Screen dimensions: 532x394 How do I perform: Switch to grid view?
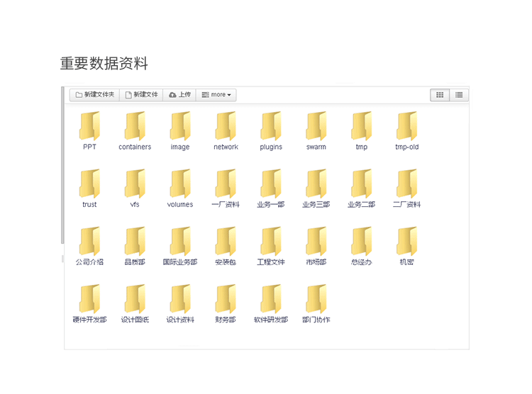[440, 95]
